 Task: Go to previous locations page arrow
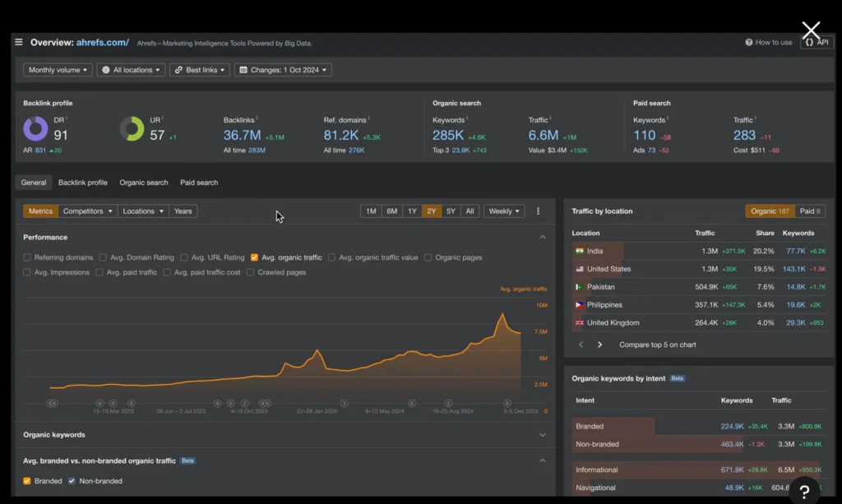581,344
